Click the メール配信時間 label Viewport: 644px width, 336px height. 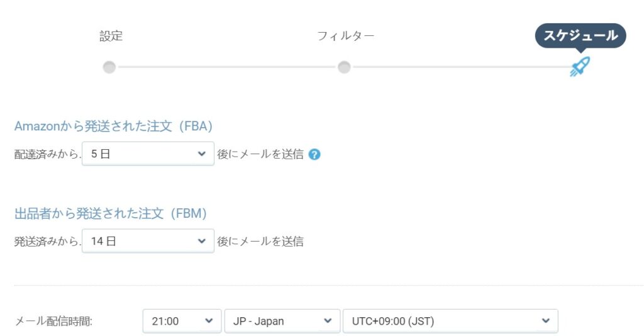(x=53, y=321)
